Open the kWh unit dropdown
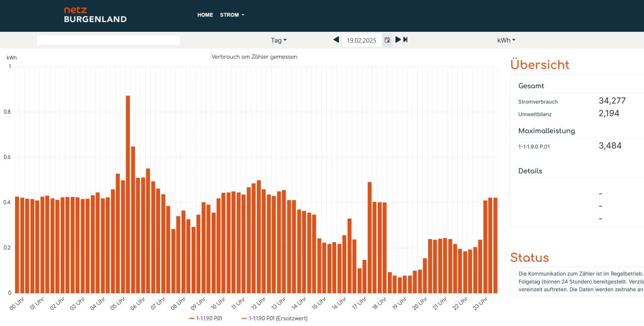This screenshot has width=644, height=326. tap(506, 40)
